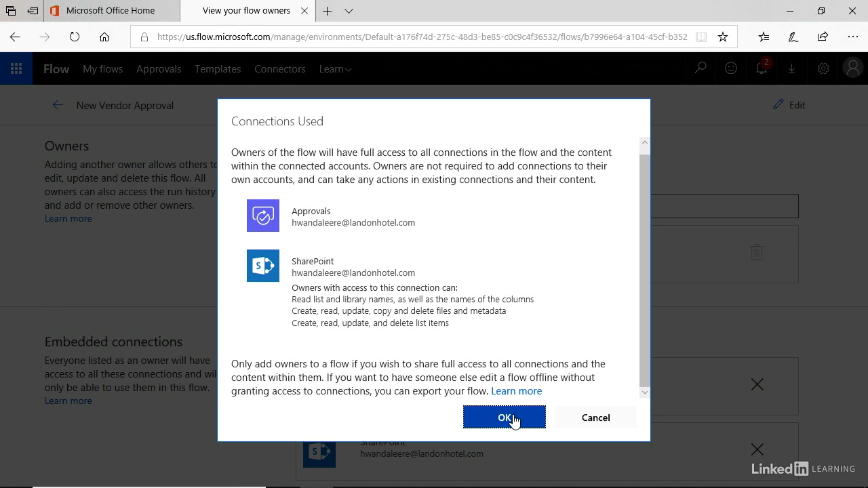
Task: Open the app launcher waffle icon
Action: click(x=16, y=68)
